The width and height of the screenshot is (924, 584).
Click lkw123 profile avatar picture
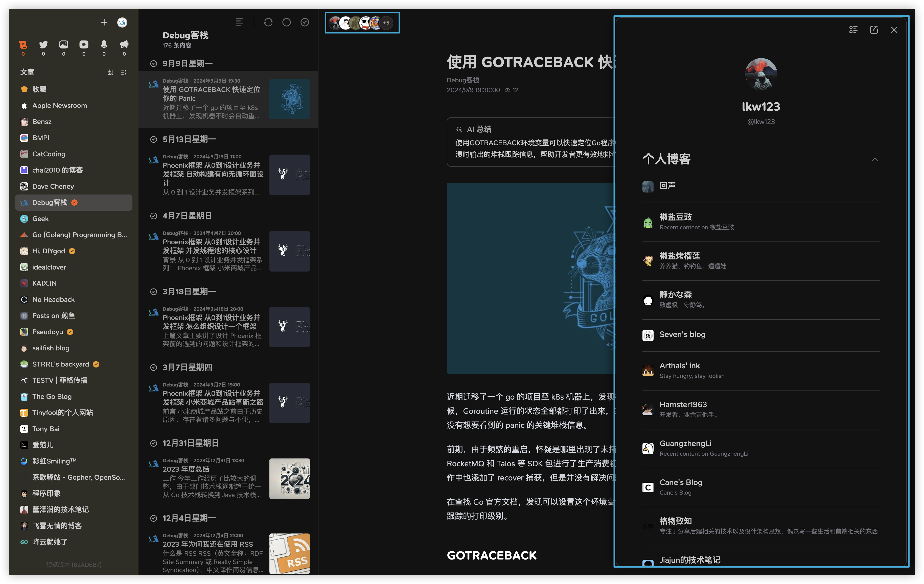[760, 74]
